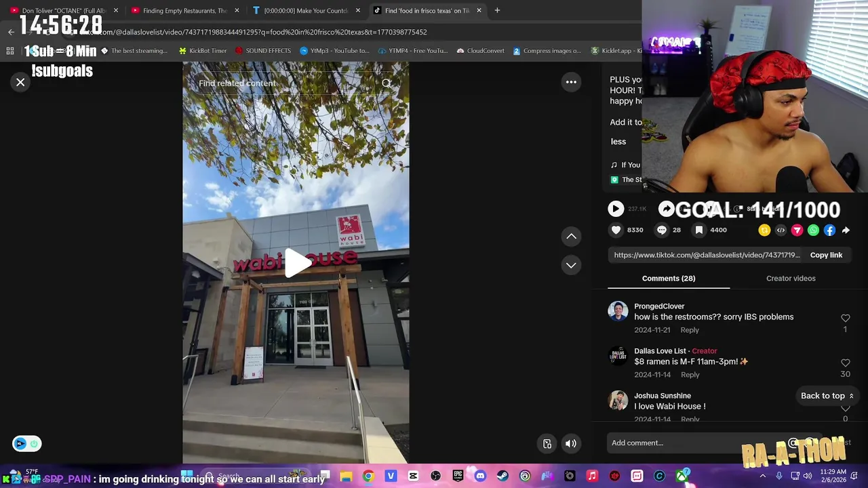The image size is (868, 488).
Task: Open comments via the speech bubble icon
Action: 661,230
